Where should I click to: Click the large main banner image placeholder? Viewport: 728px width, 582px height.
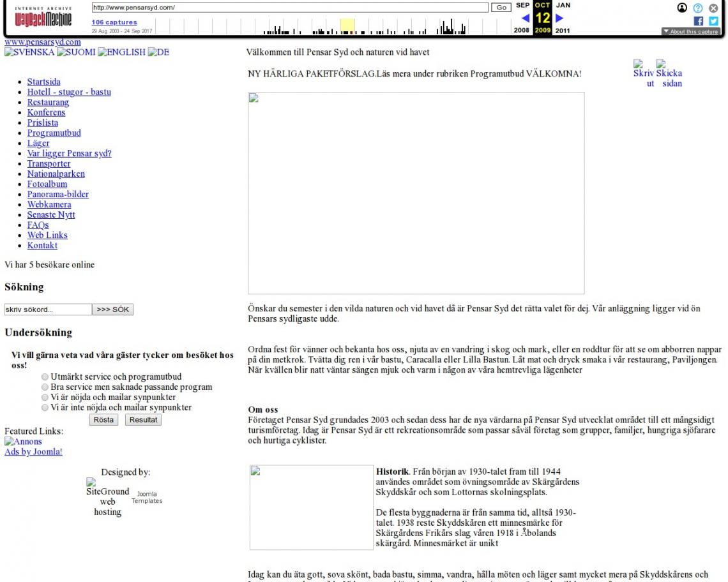point(416,193)
